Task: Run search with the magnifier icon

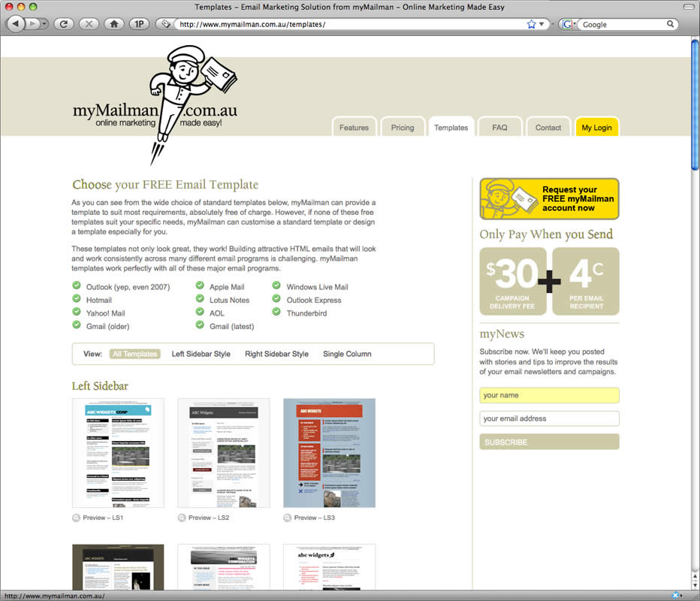Action: pyautogui.click(x=670, y=24)
